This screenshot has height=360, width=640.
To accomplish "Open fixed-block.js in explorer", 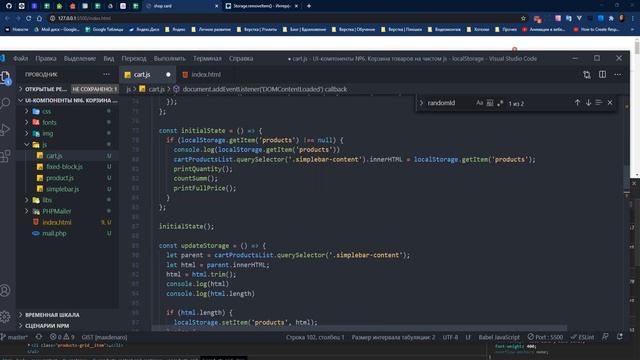I will 64,167.
